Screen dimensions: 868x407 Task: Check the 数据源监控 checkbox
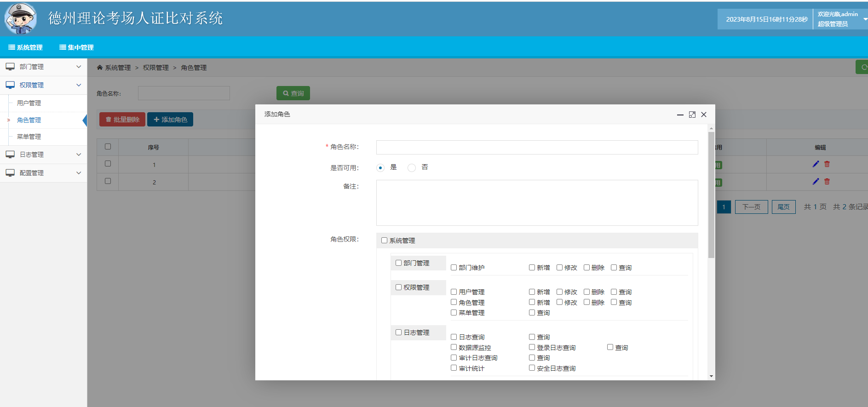click(454, 347)
